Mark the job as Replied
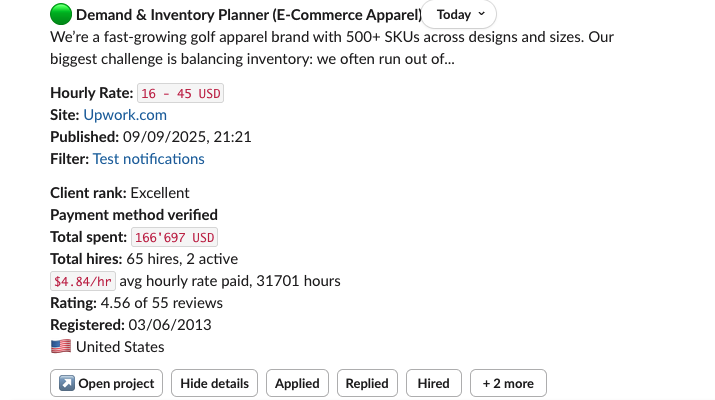This screenshot has height=400, width=715. [367, 383]
